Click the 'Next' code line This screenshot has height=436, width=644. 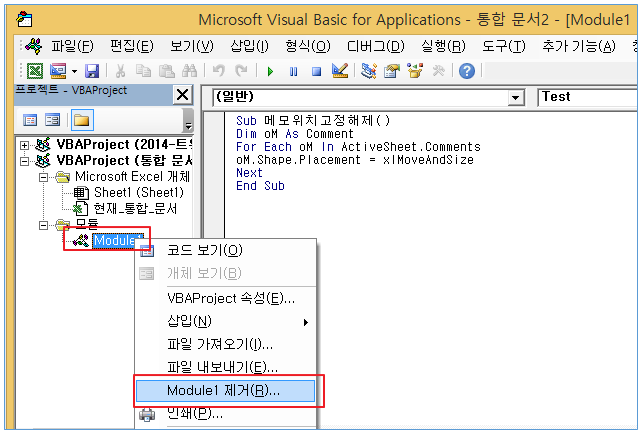(249, 173)
